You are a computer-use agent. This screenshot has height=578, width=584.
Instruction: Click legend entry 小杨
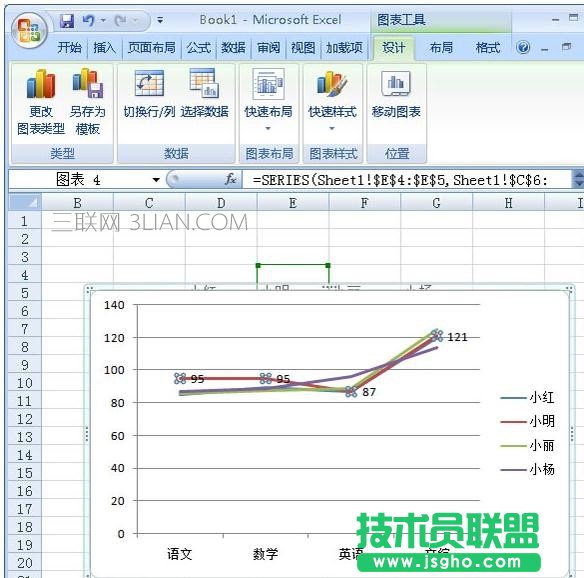coord(527,470)
